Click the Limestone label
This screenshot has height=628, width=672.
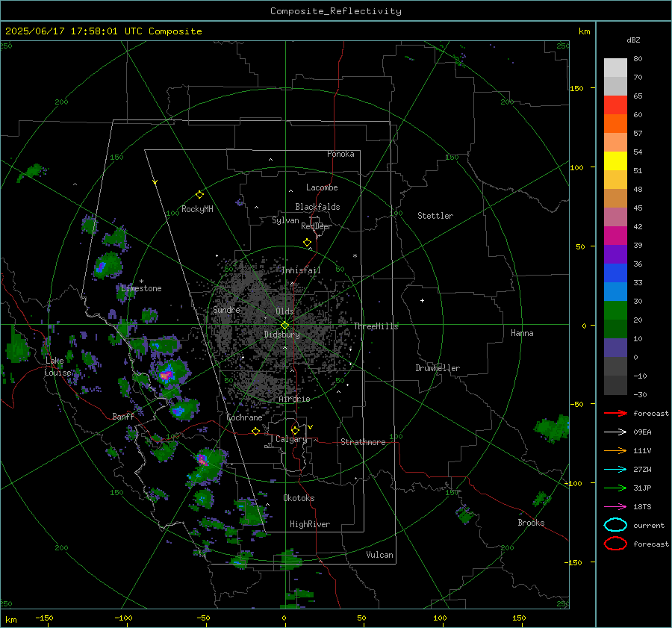click(x=141, y=288)
